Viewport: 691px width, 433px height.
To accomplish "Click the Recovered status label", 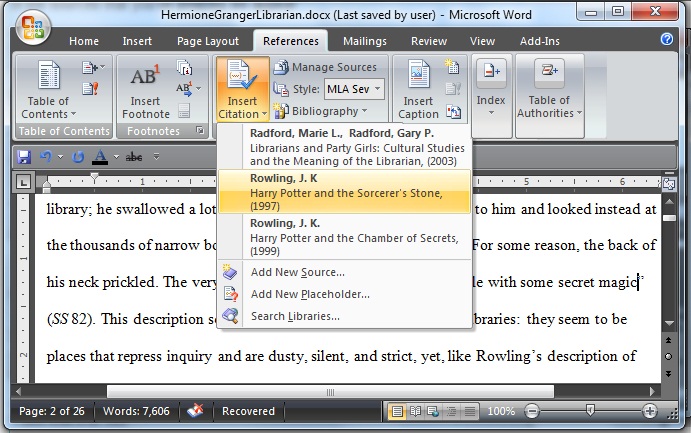I will click(x=248, y=411).
